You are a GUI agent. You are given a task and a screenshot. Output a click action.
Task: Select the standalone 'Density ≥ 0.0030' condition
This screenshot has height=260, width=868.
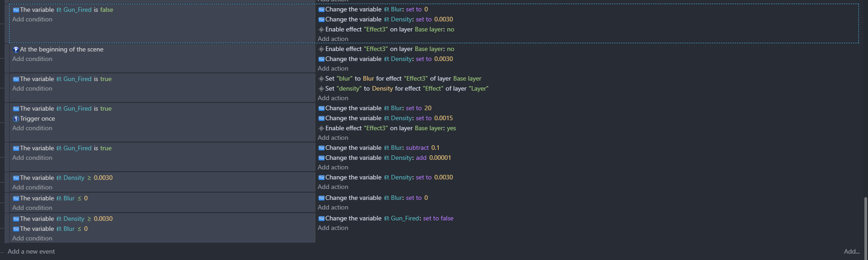coord(62,178)
